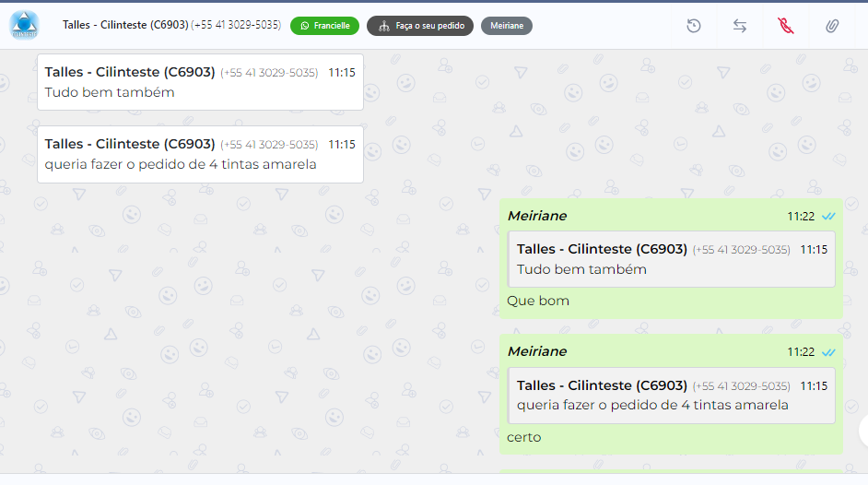The width and height of the screenshot is (868, 485).
Task: Open the conversation history clock icon
Action: (694, 26)
